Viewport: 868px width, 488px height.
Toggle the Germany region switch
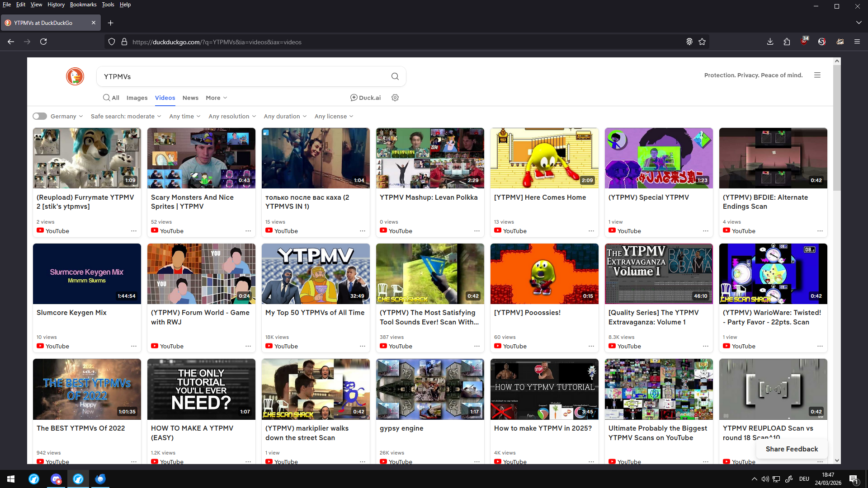click(40, 116)
